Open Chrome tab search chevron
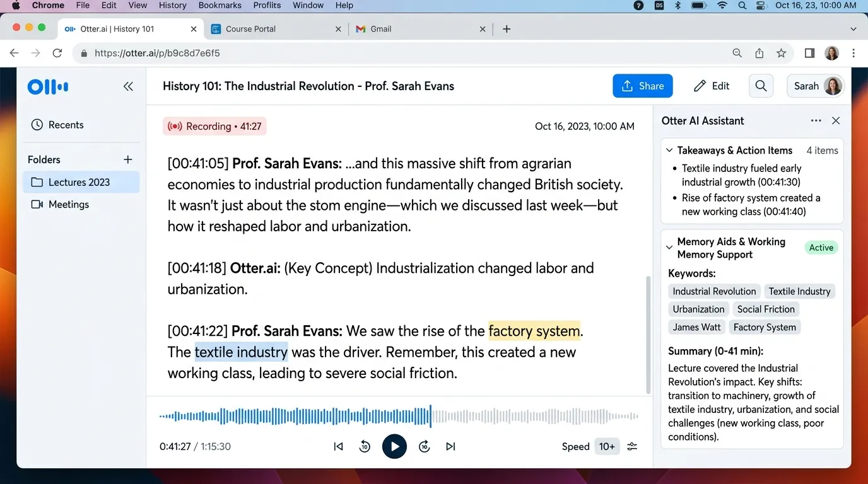Image resolution: width=868 pixels, height=484 pixels. [x=853, y=29]
